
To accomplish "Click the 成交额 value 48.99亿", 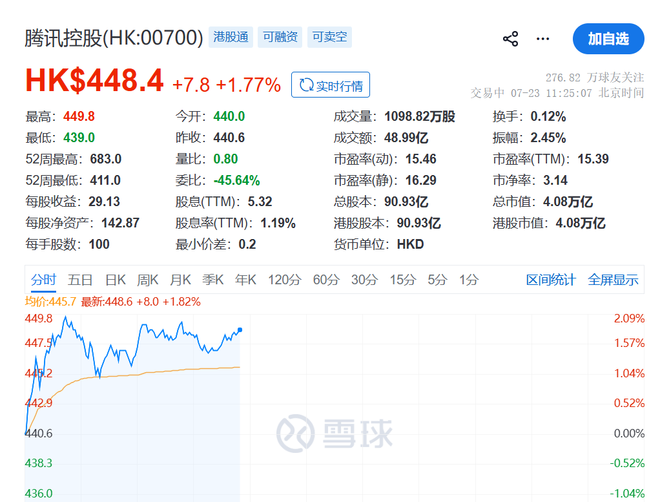I will [406, 138].
